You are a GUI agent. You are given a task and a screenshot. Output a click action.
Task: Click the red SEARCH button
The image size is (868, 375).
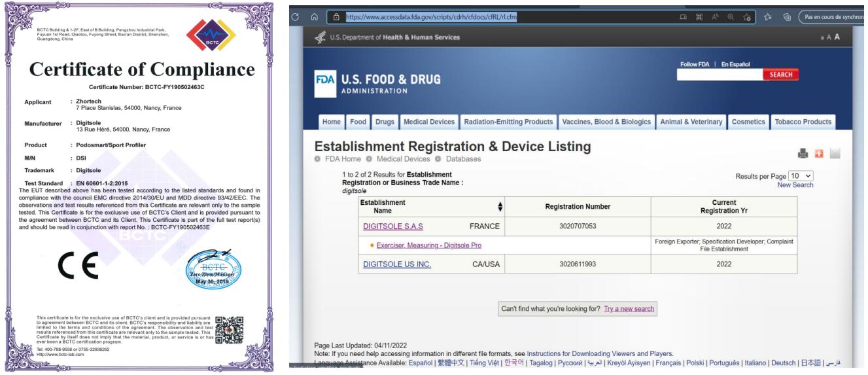point(781,75)
